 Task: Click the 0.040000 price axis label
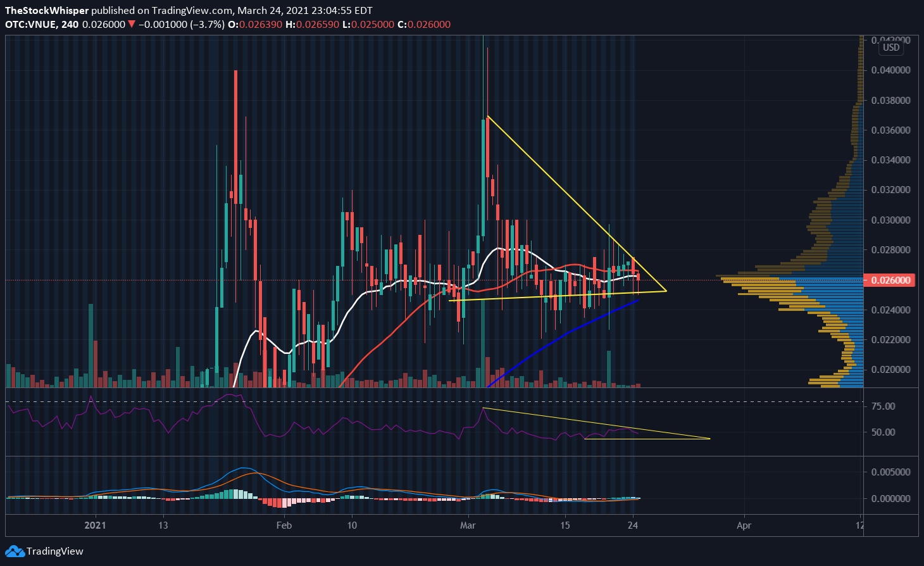[891, 70]
